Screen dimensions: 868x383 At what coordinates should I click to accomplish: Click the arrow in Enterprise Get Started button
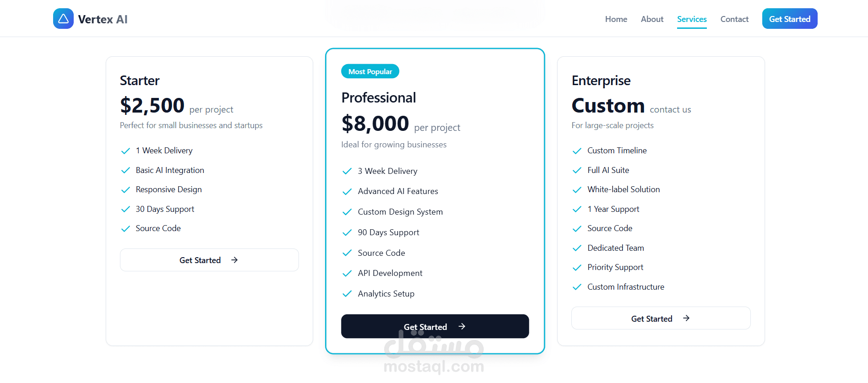coord(686,318)
